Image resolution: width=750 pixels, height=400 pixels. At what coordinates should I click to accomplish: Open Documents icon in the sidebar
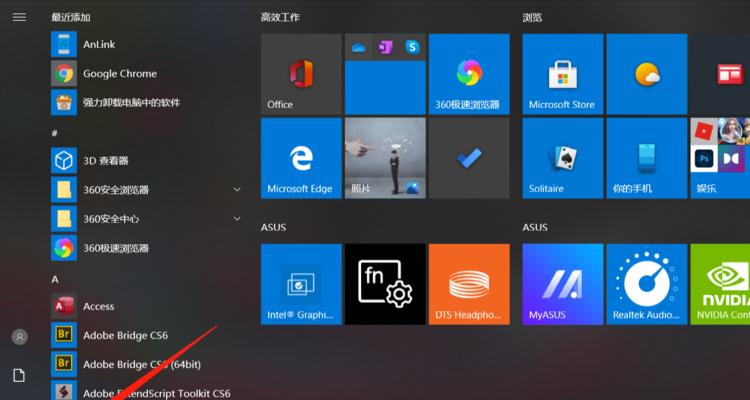tap(19, 376)
